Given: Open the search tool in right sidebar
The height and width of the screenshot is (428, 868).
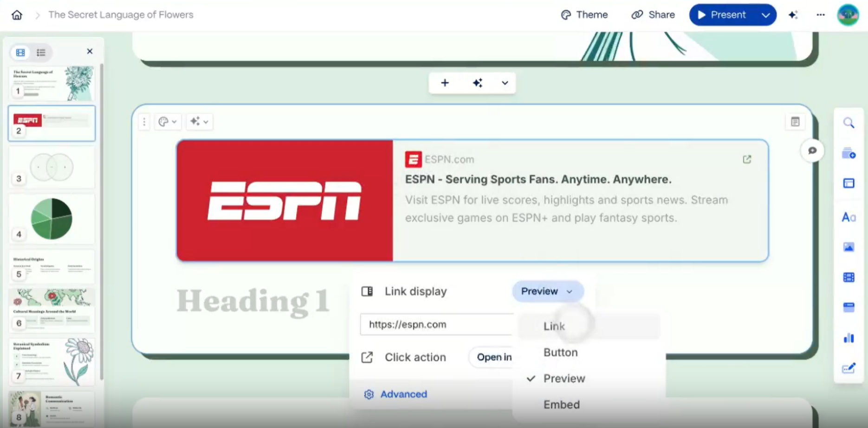Looking at the screenshot, I should tap(849, 123).
